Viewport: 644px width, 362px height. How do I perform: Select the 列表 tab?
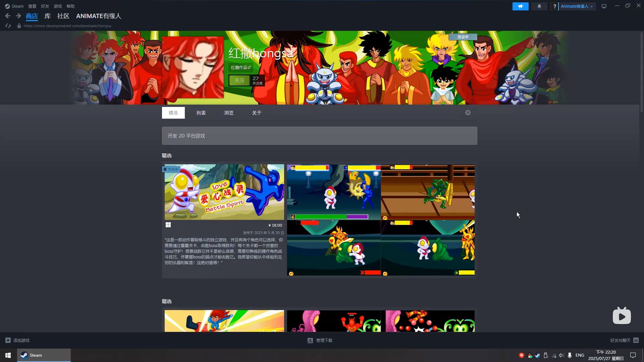tap(201, 113)
